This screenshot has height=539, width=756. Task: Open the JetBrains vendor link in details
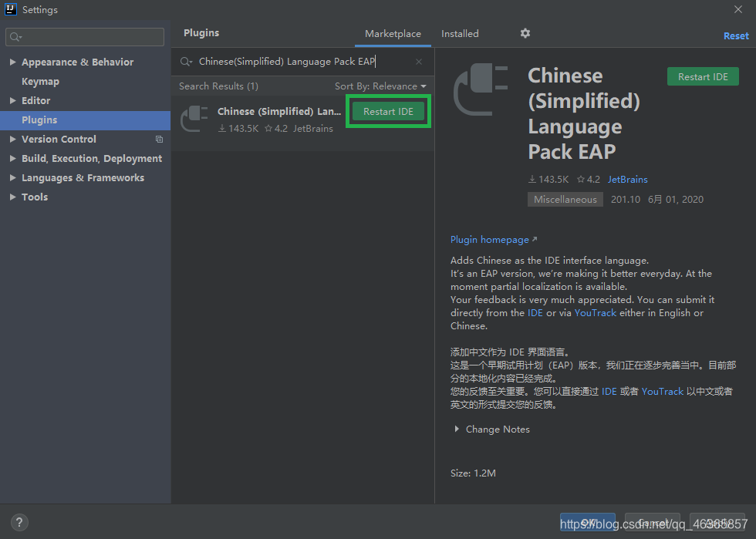point(627,180)
